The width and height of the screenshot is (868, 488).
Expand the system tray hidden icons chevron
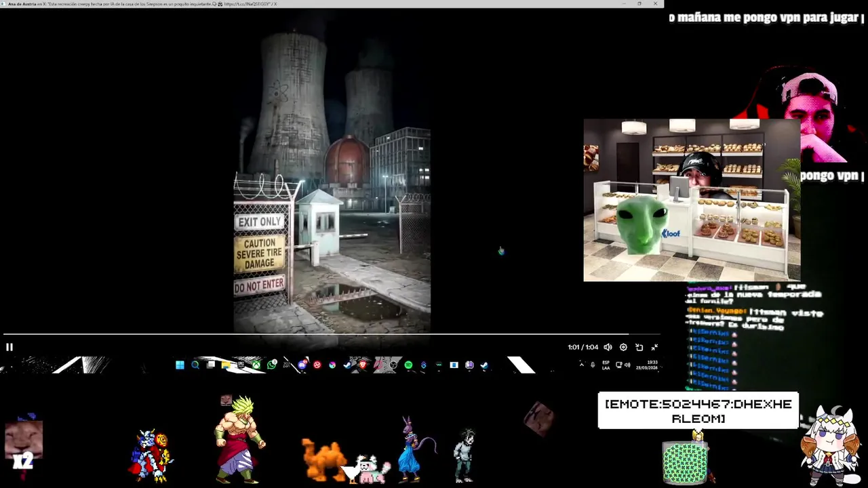581,365
